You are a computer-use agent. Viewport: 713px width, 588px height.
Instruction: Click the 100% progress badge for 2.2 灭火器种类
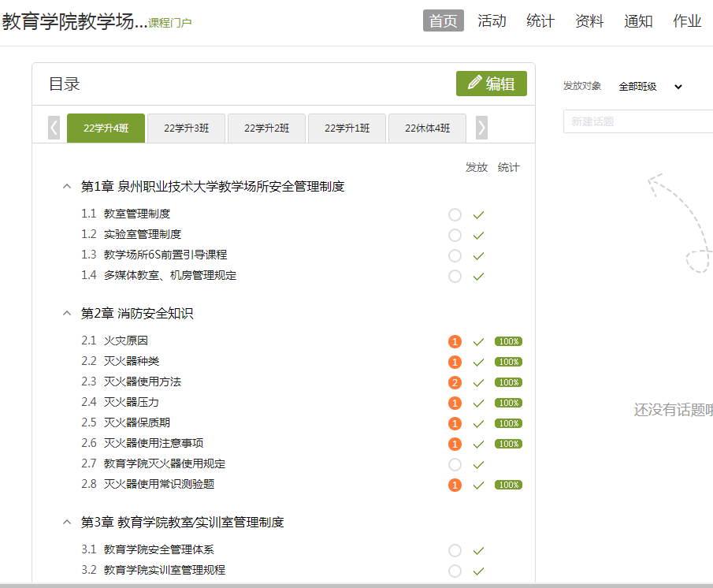pyautogui.click(x=508, y=362)
